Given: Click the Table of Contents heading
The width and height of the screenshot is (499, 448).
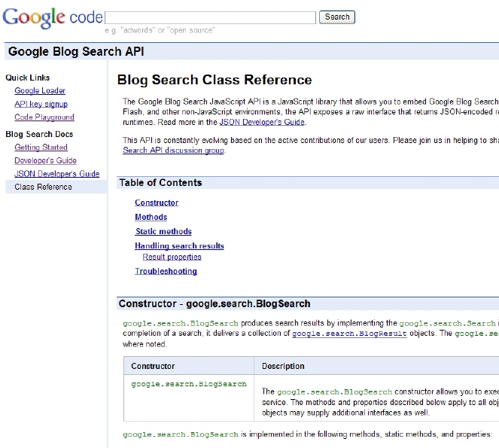Looking at the screenshot, I should tap(161, 183).
